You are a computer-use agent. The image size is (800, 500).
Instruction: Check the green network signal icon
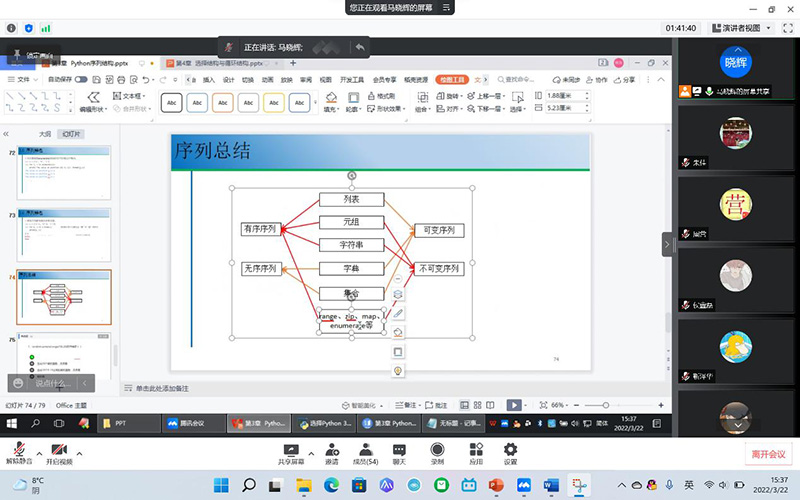pyautogui.click(x=46, y=28)
